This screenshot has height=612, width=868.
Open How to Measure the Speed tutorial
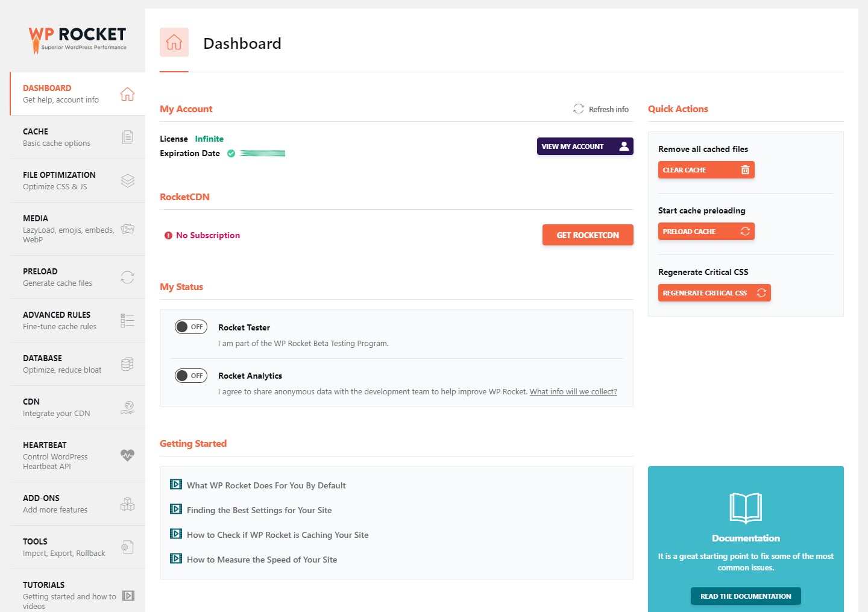pyautogui.click(x=262, y=560)
